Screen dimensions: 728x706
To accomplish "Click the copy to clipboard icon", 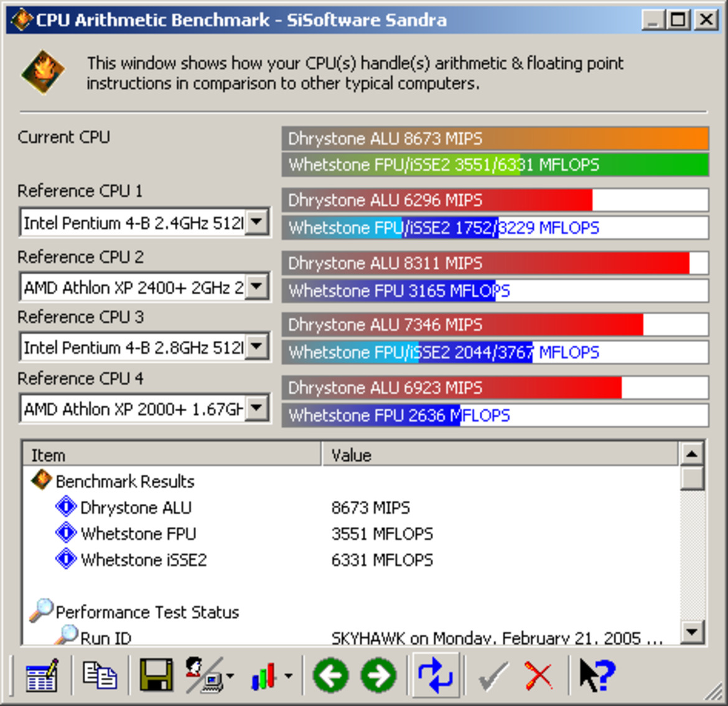I will pos(100,676).
